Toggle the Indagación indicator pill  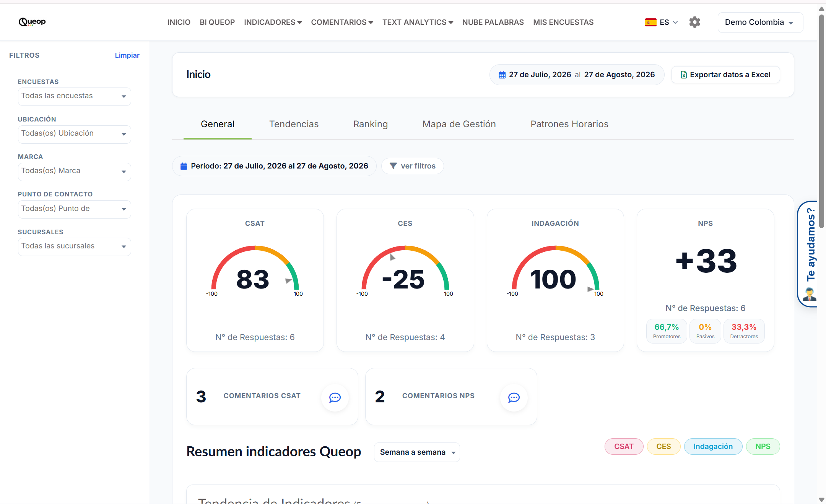pos(713,446)
